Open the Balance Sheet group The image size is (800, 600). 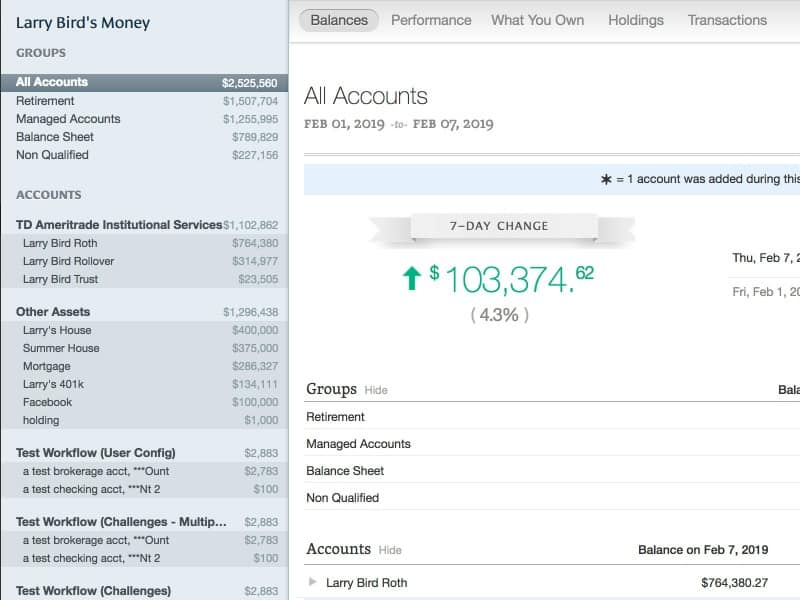[55, 137]
